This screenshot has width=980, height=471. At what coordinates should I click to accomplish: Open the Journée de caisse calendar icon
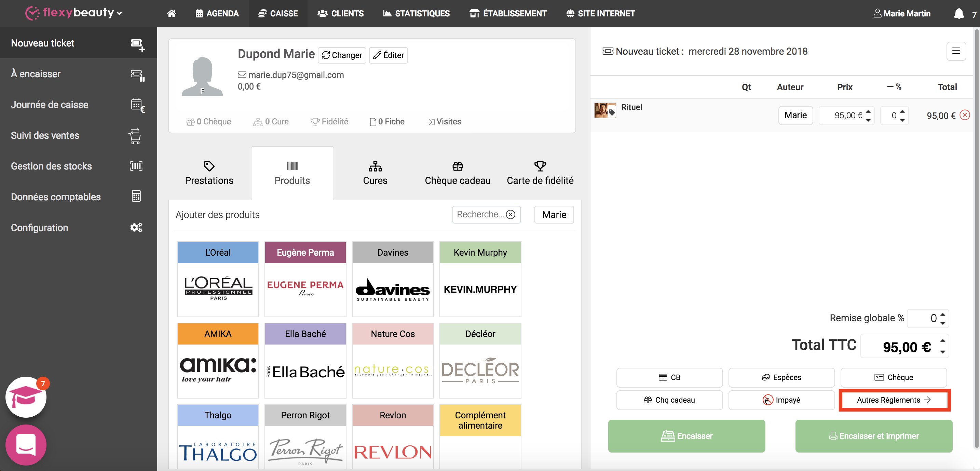tap(137, 105)
